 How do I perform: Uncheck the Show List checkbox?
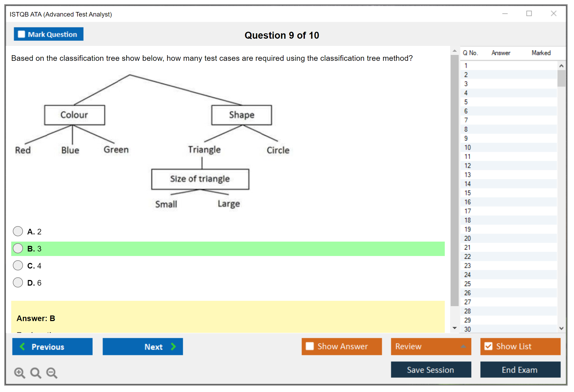(488, 346)
